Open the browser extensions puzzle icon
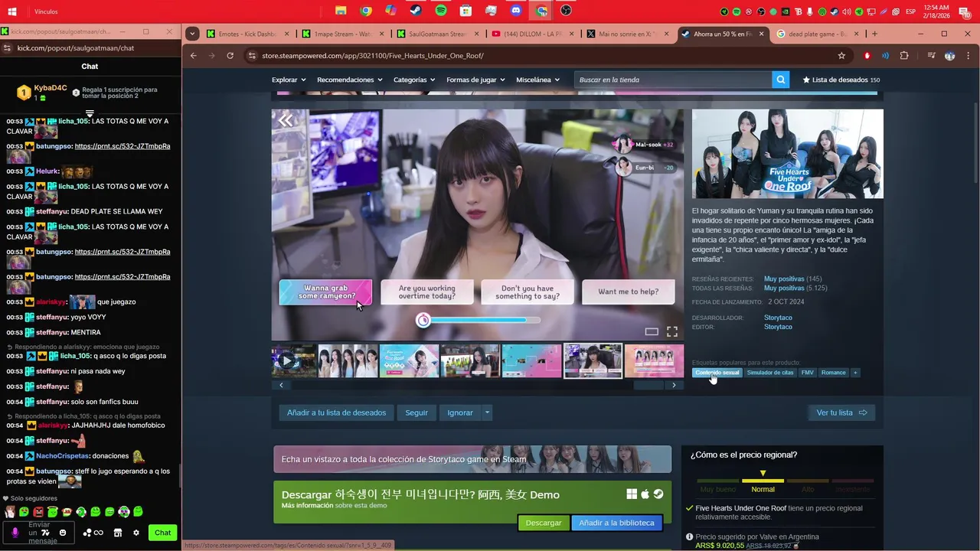The image size is (980, 551). (x=904, y=56)
